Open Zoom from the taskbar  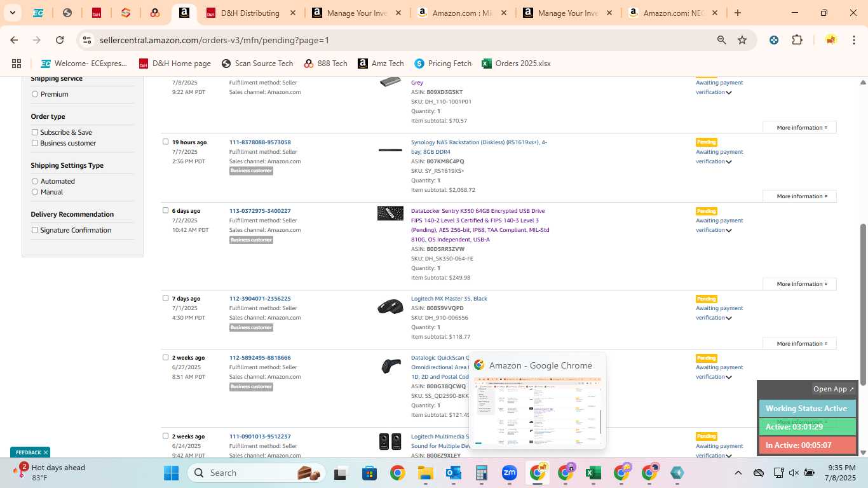[x=509, y=473]
